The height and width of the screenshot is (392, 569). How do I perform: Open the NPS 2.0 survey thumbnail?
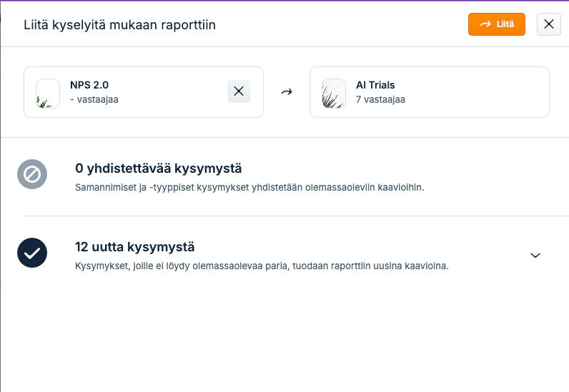(48, 94)
